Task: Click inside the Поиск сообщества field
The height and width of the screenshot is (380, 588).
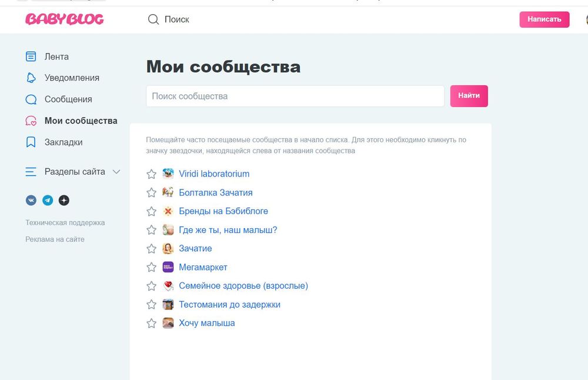Action: pos(294,96)
